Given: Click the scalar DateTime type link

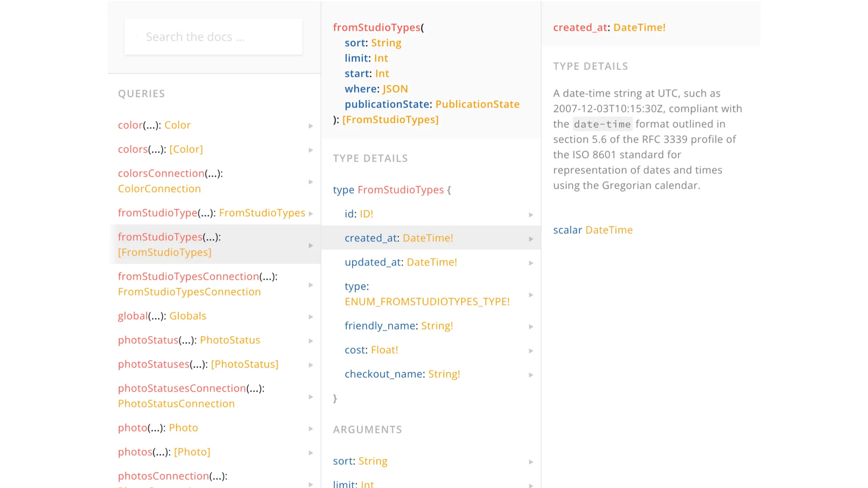Looking at the screenshot, I should (609, 230).
